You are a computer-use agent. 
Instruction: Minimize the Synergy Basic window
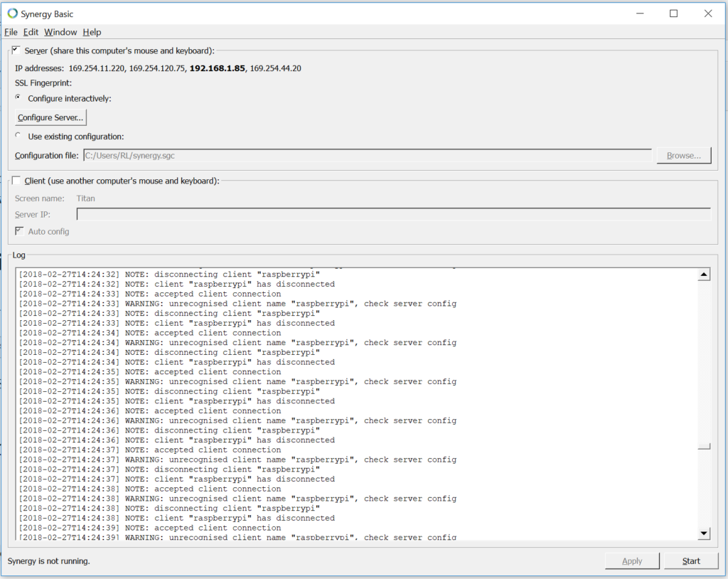[640, 14]
